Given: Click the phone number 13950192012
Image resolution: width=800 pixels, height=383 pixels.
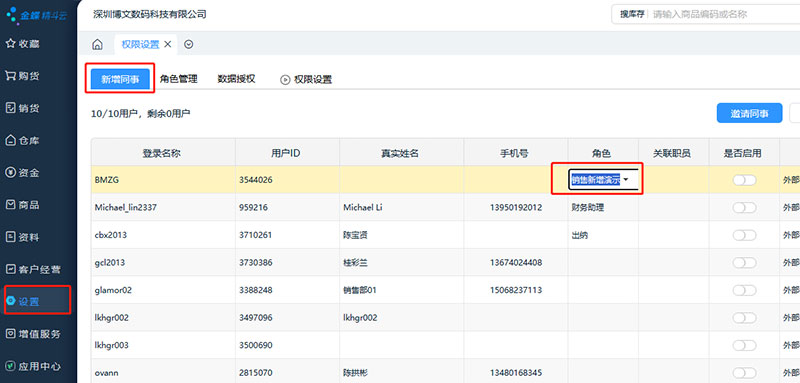Looking at the screenshot, I should pyautogui.click(x=516, y=208).
